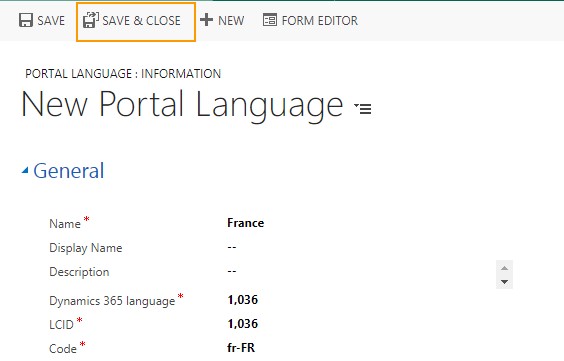Collapse the General section triangle
564x361 pixels.
pos(25,170)
